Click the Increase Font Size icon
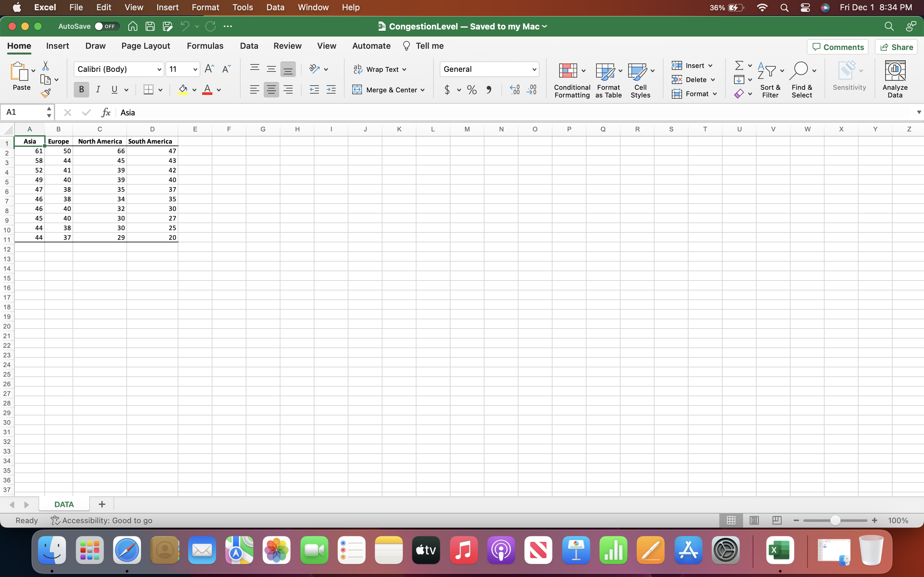The image size is (924, 577). 209,69
